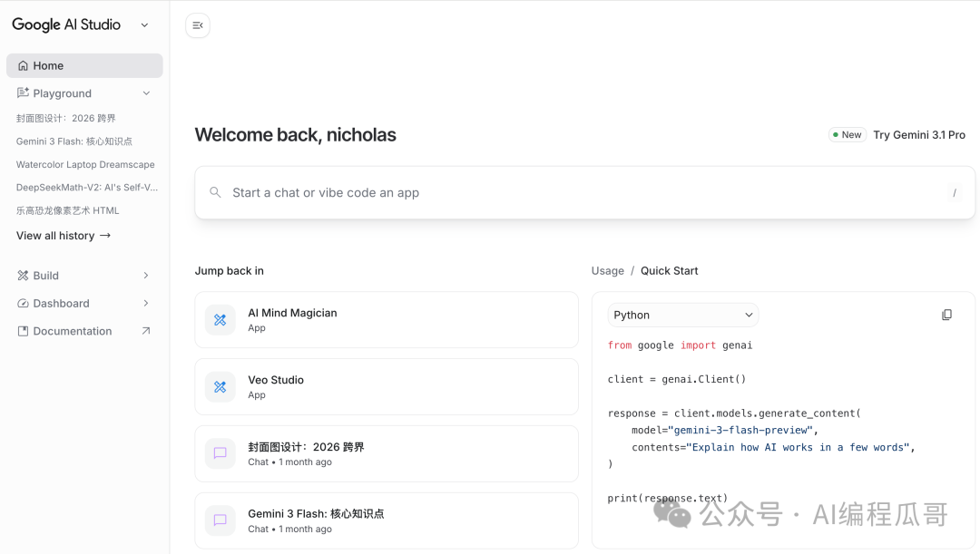Image resolution: width=980 pixels, height=554 pixels.
Task: Click Try Gemini 3.1 Pro link
Action: [x=919, y=135]
